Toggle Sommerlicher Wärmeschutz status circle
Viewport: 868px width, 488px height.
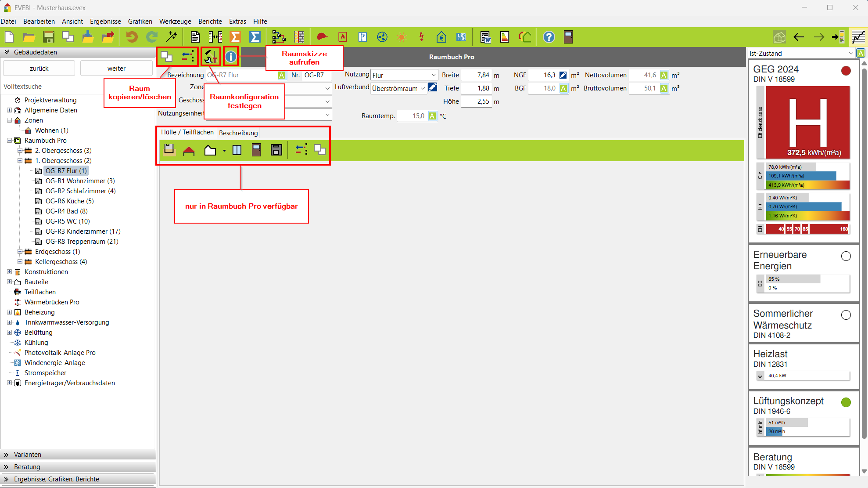846,315
